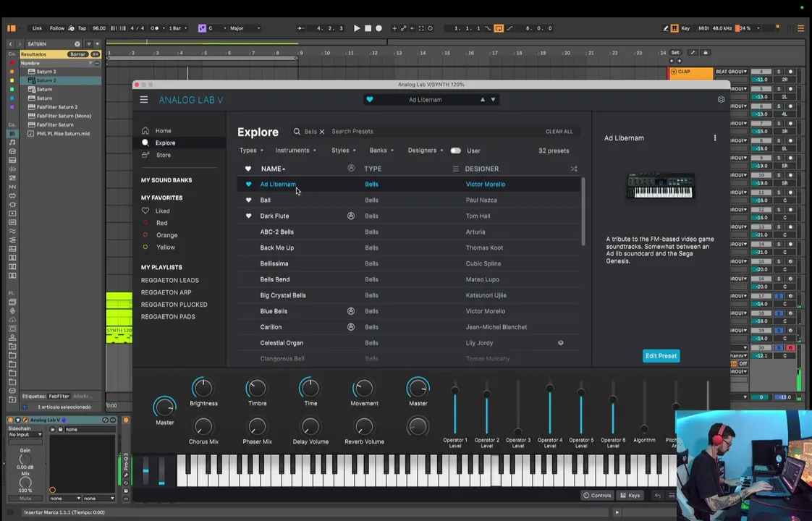Click the Arrangement Record button
This screenshot has height=521, width=812.
click(x=379, y=28)
